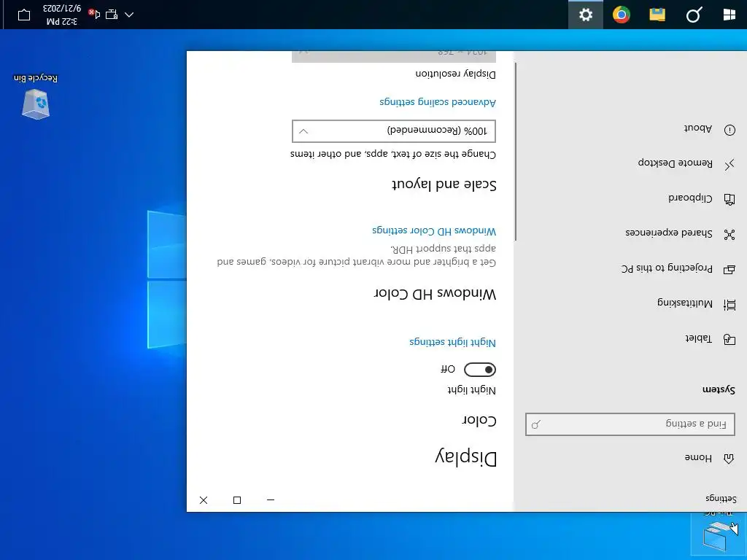Viewport: 747px width, 560px height.
Task: Click the Color section heading
Action: (479, 421)
